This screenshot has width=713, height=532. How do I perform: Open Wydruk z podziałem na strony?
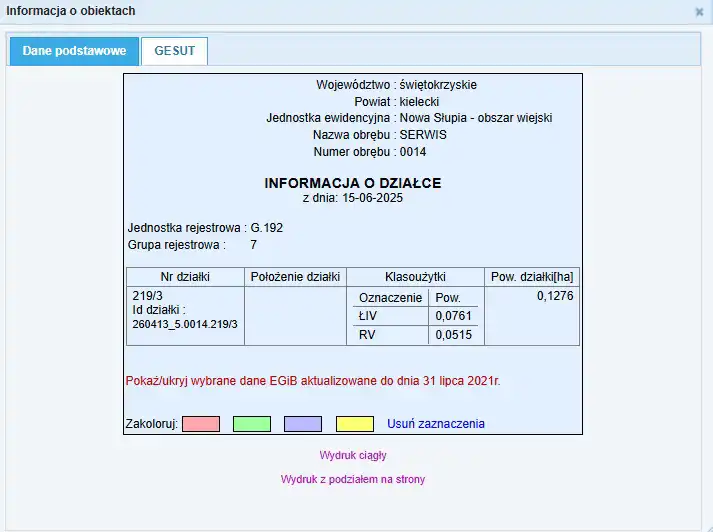353,479
